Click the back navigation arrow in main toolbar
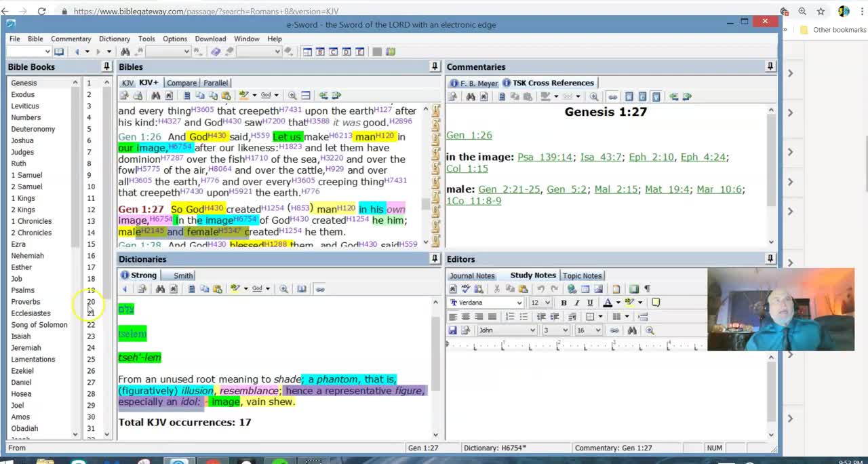 [x=77, y=52]
